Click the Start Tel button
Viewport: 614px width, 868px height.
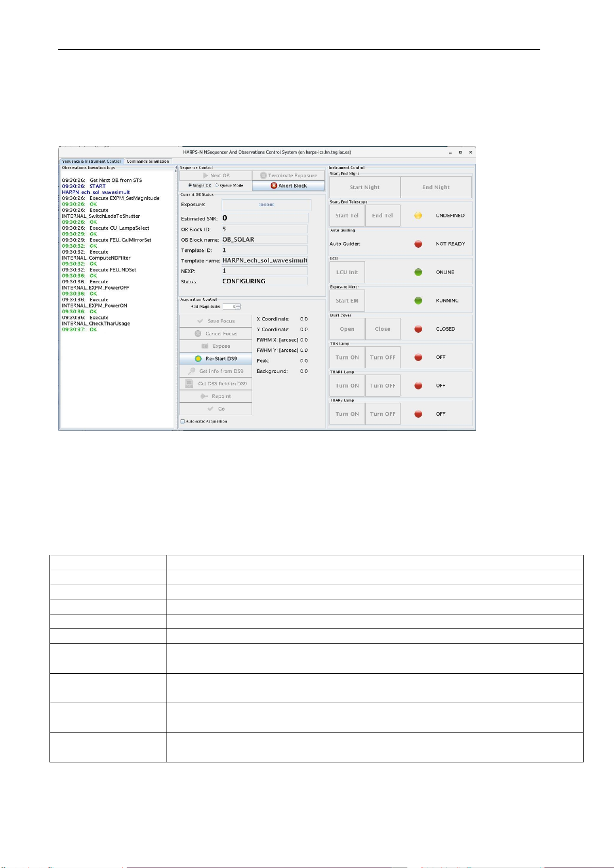[x=347, y=216]
